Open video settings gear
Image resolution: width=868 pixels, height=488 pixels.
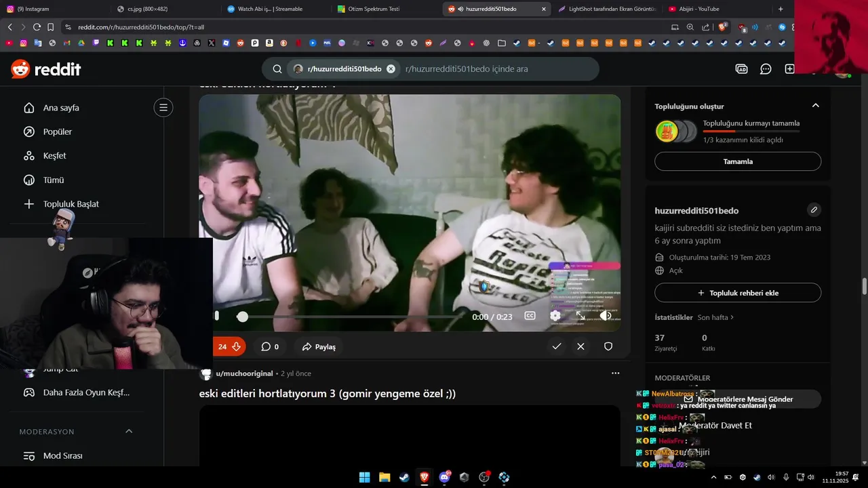coord(555,316)
